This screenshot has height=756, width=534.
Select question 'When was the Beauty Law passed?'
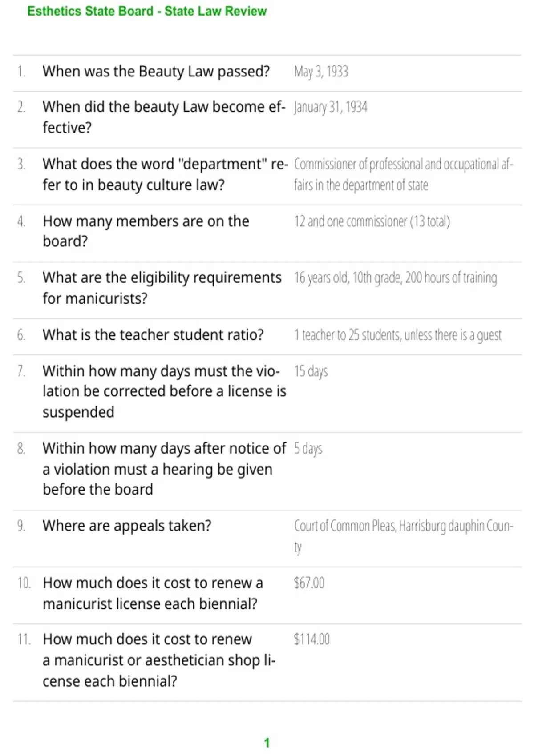pos(156,71)
